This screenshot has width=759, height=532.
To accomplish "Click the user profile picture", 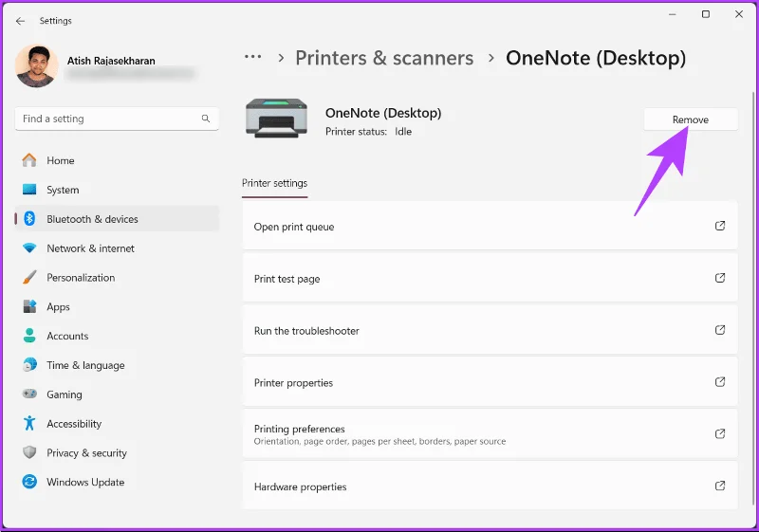I will pos(37,66).
